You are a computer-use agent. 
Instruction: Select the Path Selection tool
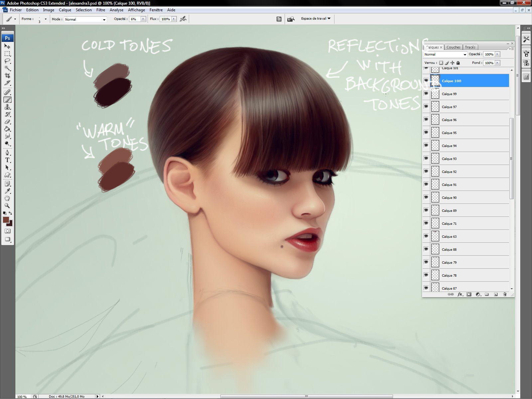pos(7,167)
